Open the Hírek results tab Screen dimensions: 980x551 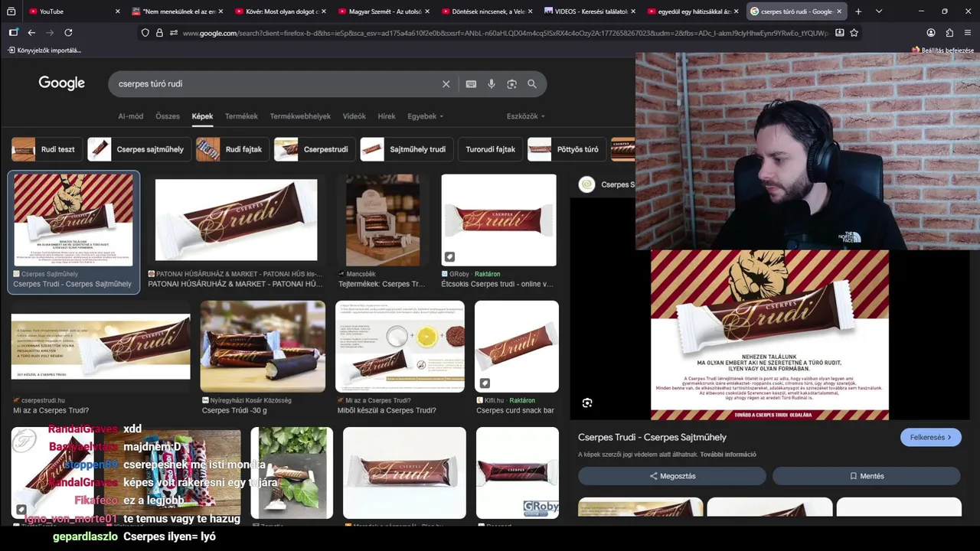[387, 116]
